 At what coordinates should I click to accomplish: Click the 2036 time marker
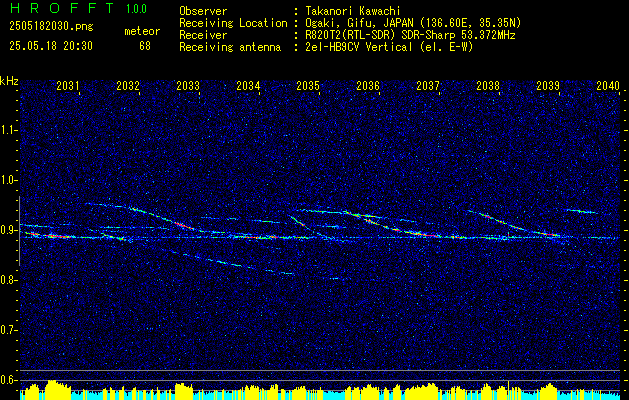coord(368,85)
